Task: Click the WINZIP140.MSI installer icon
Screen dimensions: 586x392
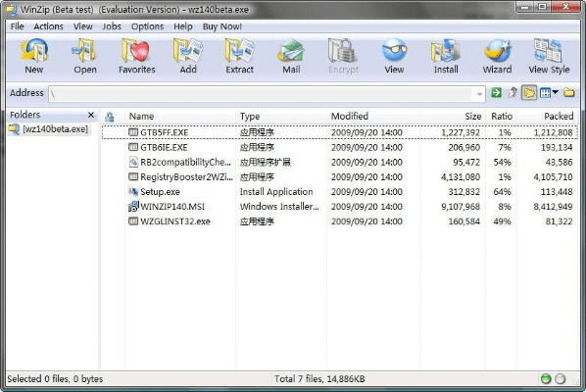Action: tap(133, 206)
